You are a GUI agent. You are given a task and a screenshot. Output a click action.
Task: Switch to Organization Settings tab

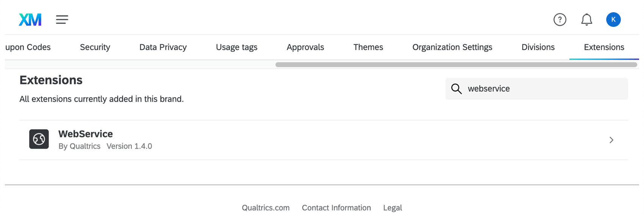(452, 47)
